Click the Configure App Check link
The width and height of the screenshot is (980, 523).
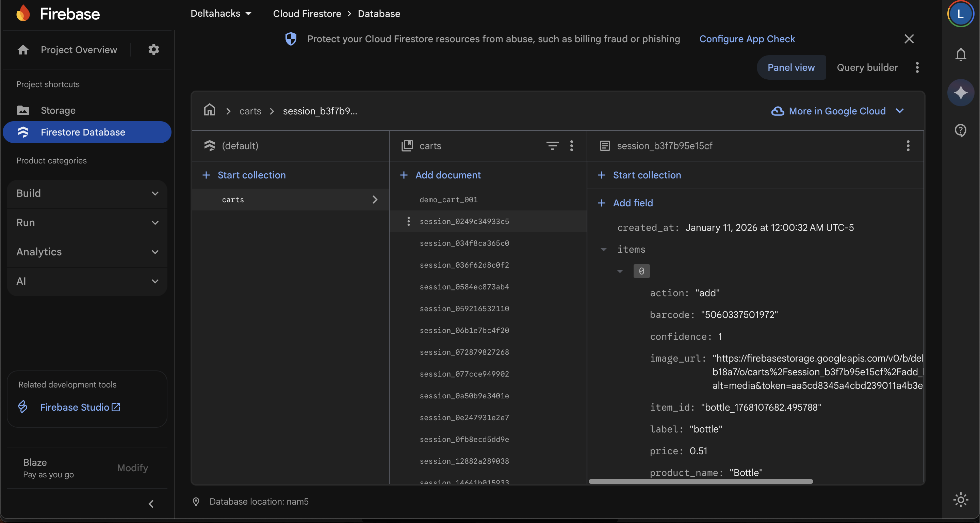747,39
